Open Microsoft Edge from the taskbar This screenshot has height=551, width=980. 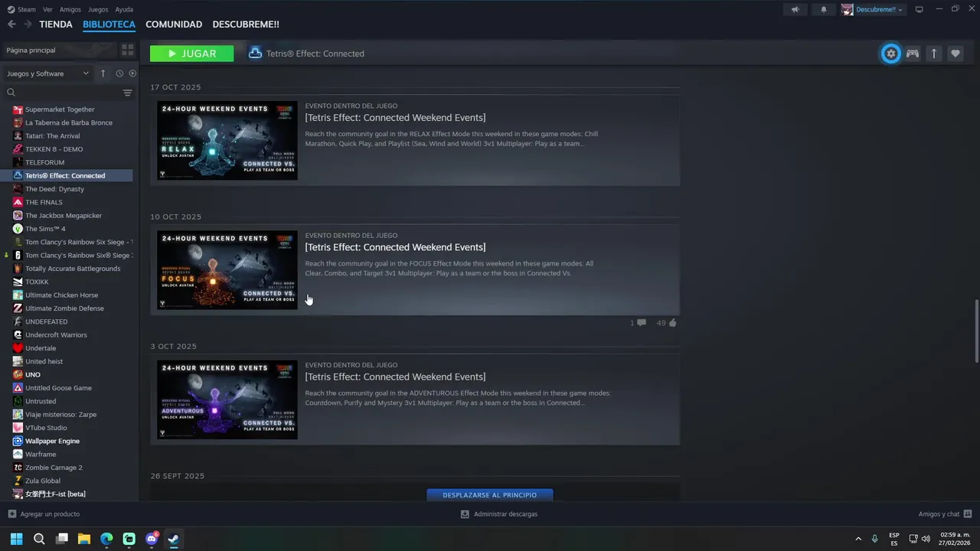(x=106, y=539)
